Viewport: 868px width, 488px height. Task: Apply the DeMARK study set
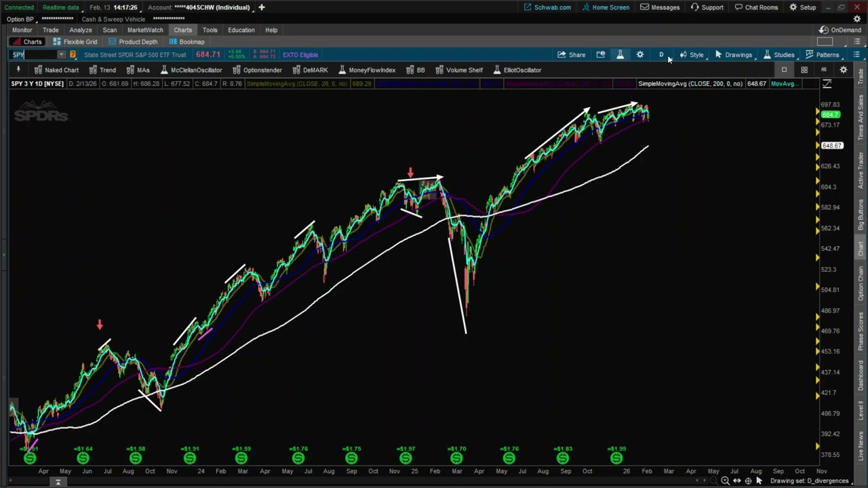coord(310,70)
